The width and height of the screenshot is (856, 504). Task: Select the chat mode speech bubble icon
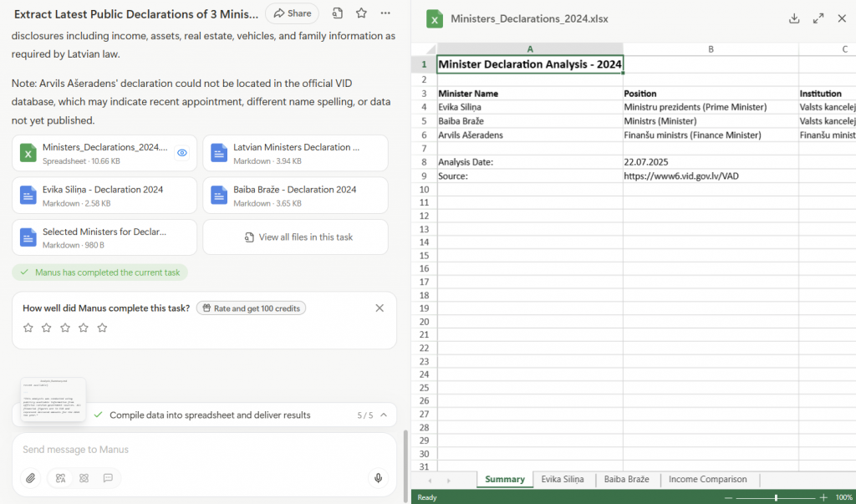(x=108, y=478)
